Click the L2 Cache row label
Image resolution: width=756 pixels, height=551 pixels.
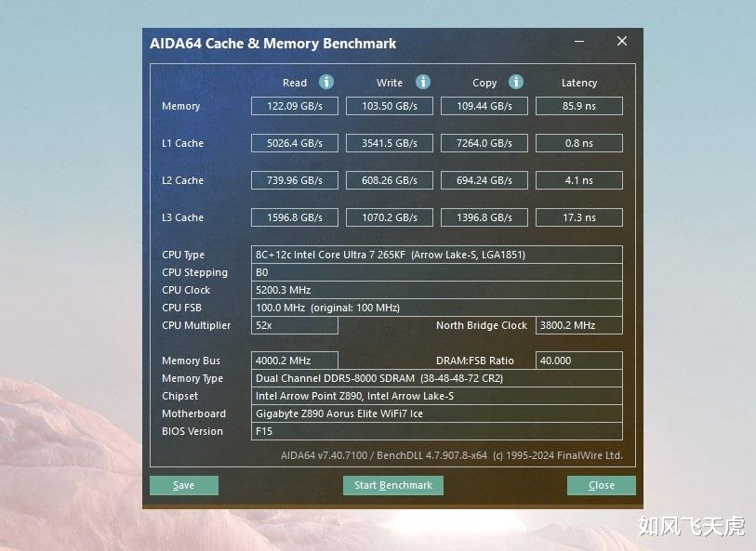tap(183, 180)
